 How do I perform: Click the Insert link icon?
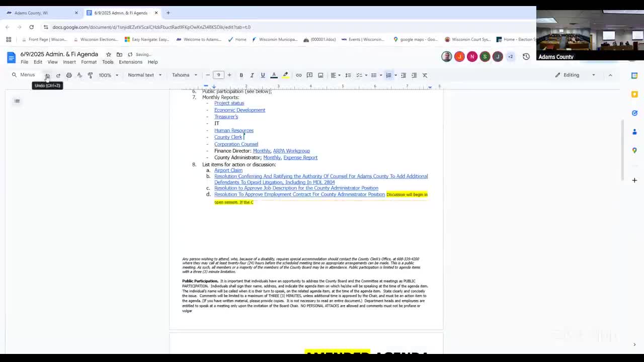[x=298, y=75]
